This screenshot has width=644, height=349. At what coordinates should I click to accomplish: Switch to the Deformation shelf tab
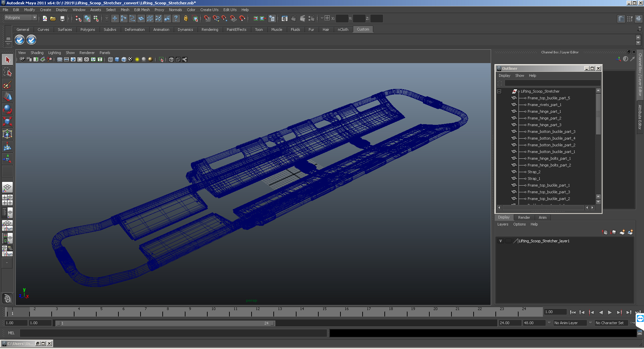tap(135, 30)
